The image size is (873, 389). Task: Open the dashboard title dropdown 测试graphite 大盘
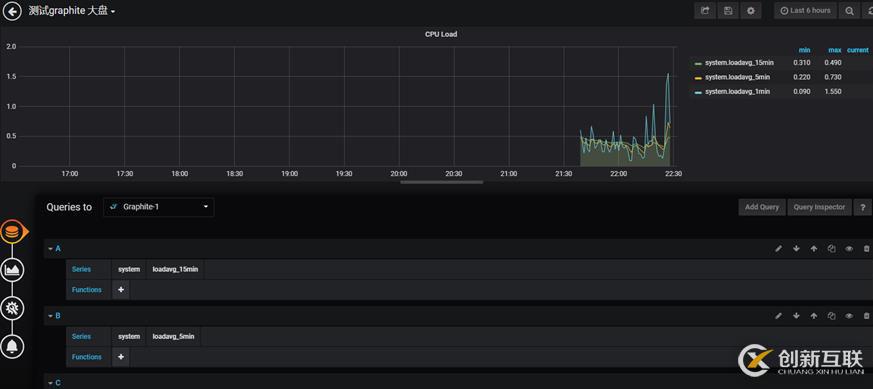(72, 11)
